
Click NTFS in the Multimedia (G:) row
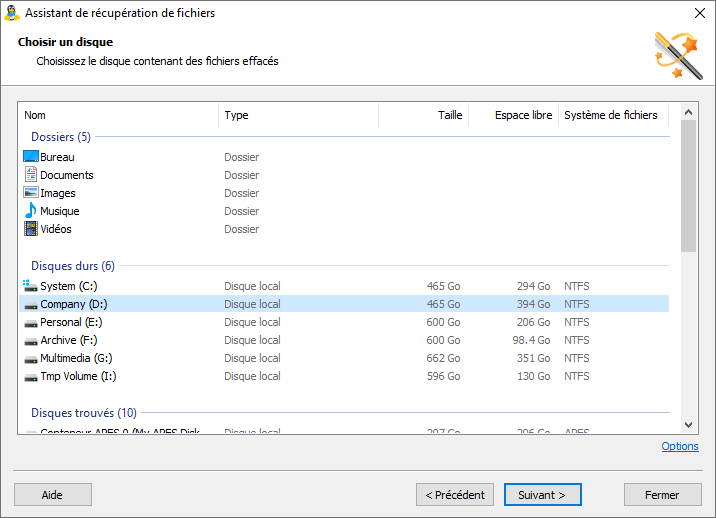click(577, 358)
